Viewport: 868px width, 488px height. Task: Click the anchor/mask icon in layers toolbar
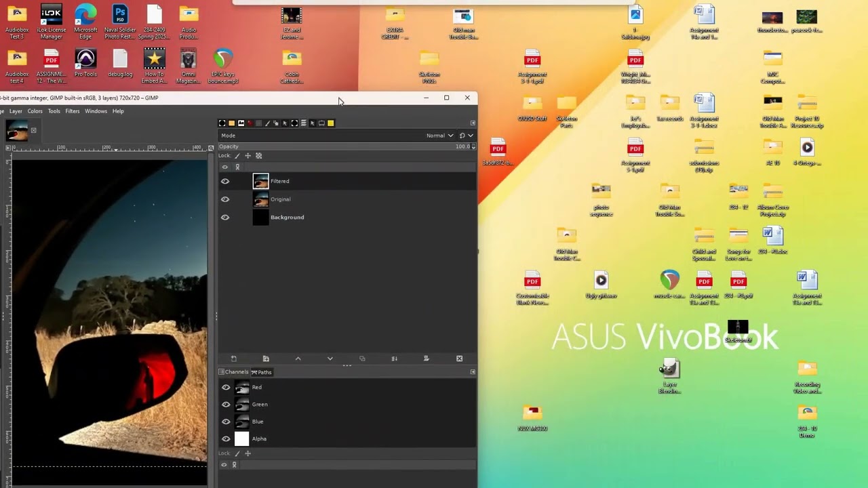click(x=427, y=359)
